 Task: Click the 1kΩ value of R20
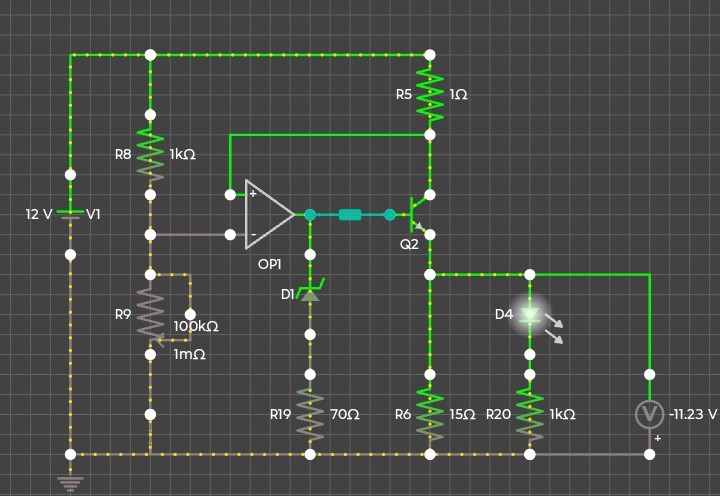tap(562, 414)
